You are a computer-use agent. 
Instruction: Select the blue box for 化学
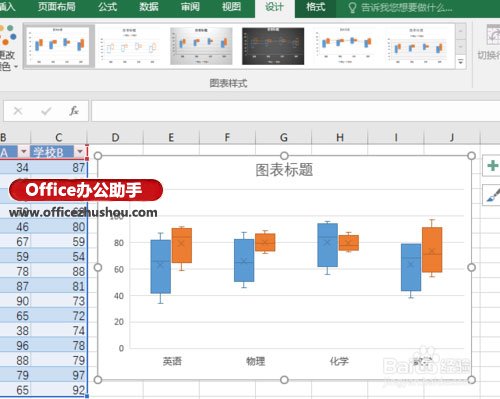327,245
